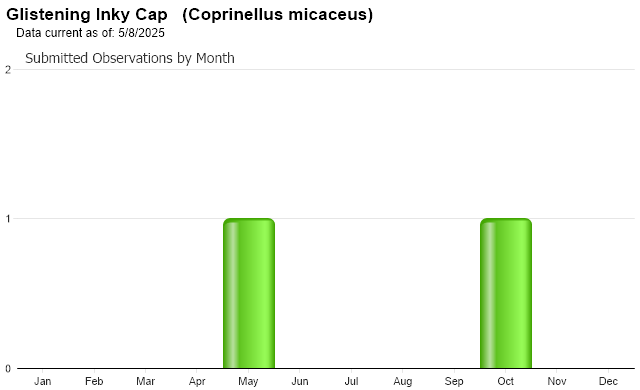Viewport: 640px width, 390px height.
Task: Click the Dec month label
Action: point(608,381)
